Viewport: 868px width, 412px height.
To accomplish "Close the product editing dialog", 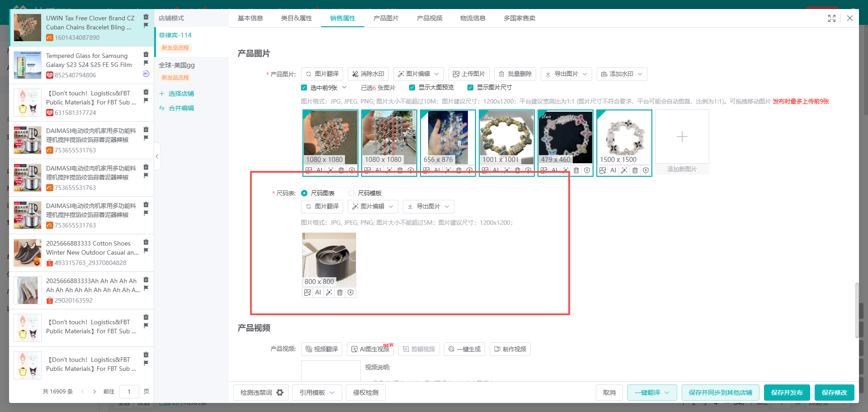I will coord(850,18).
